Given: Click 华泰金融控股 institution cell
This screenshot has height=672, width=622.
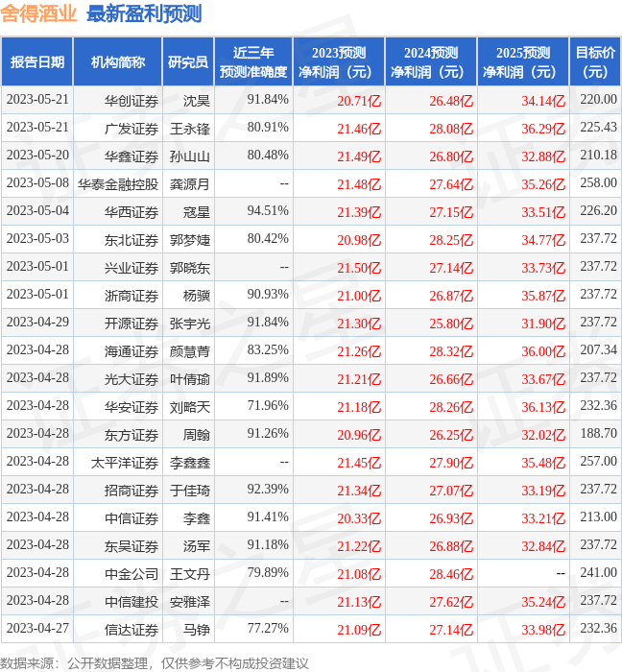Looking at the screenshot, I should pos(118,184).
